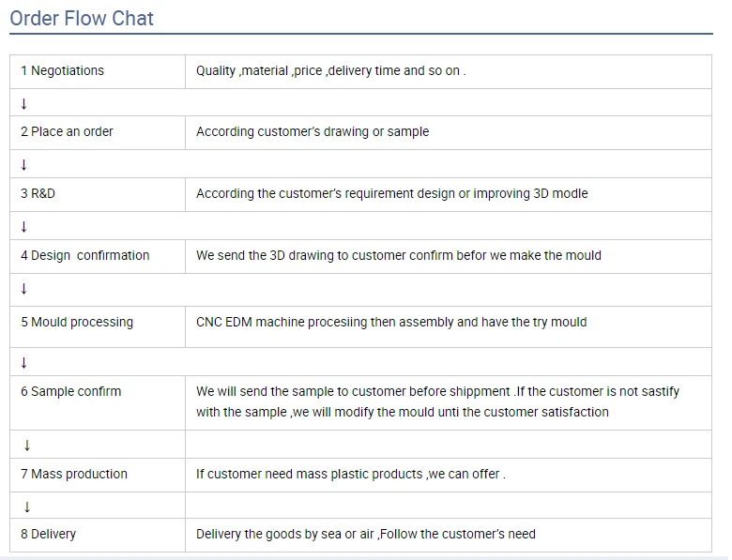Click the 'Delivery the goods by sea' text

365,535
